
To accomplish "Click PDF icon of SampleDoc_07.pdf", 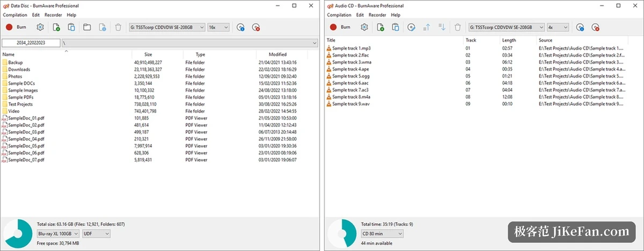I will click(5, 160).
